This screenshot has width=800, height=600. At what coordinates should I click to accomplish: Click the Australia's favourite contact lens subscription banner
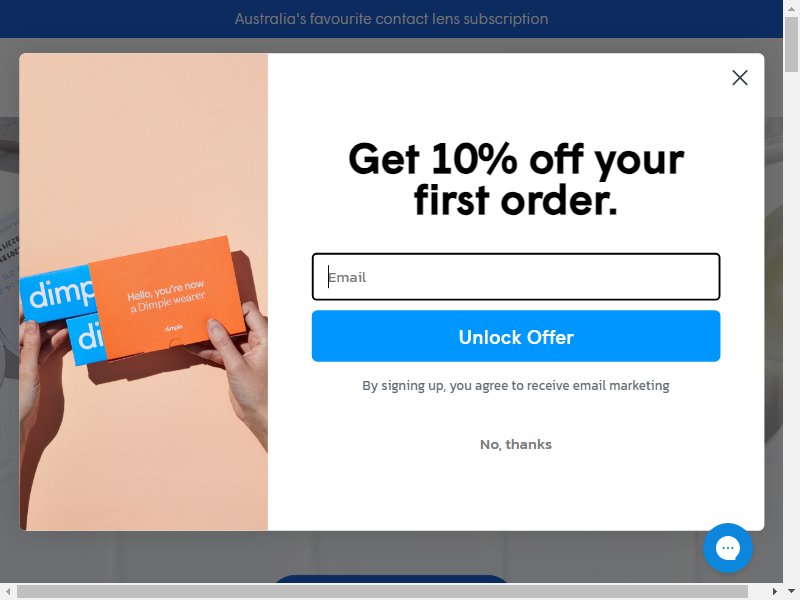pos(391,19)
